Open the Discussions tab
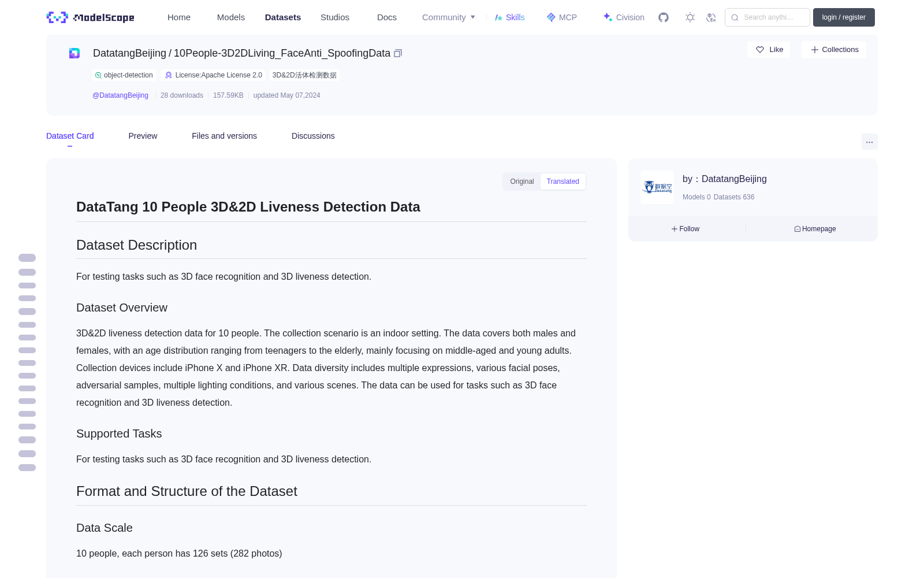The height and width of the screenshot is (578, 924). 313,136
